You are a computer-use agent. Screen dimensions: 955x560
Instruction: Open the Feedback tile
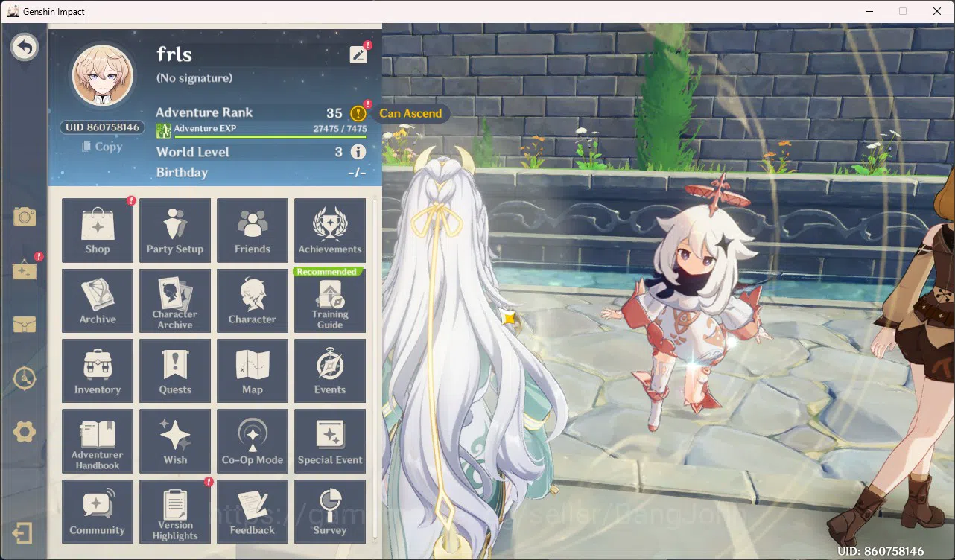click(x=253, y=512)
